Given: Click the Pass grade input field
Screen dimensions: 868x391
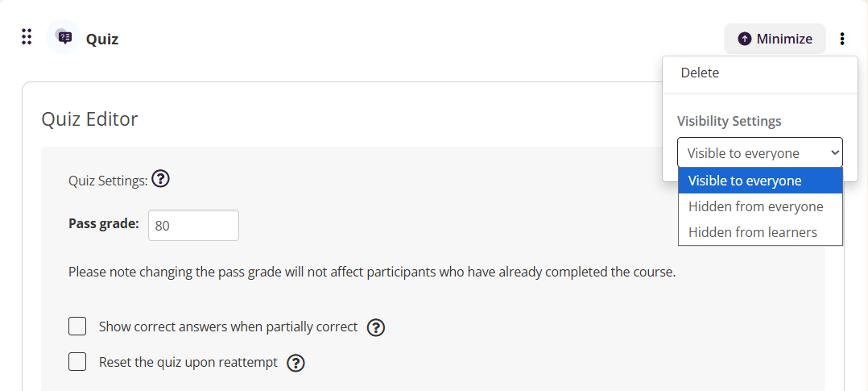Looking at the screenshot, I should coord(193,225).
